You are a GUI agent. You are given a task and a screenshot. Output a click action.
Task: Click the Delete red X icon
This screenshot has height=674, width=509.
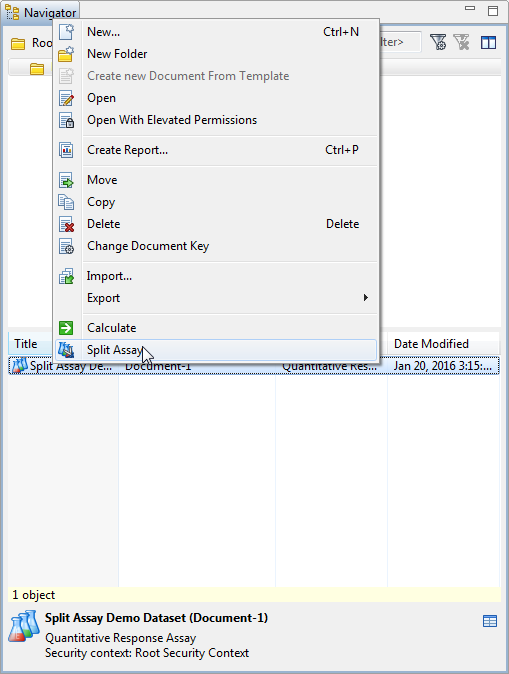pos(66,224)
